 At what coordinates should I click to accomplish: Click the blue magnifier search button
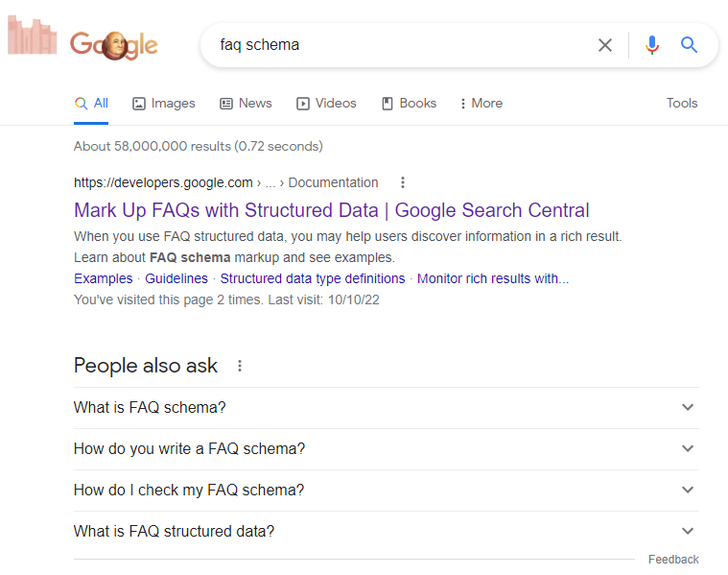[x=689, y=45]
